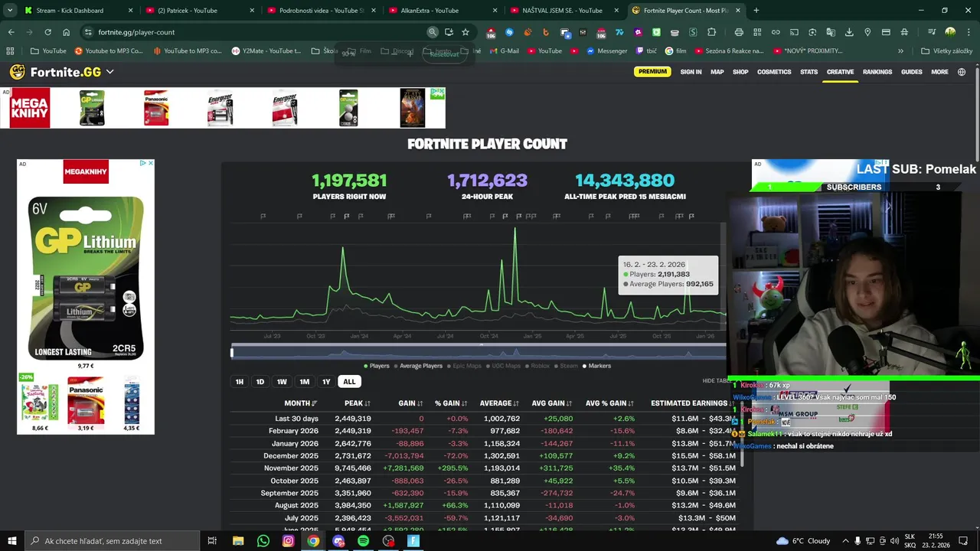Open the Fortnite.GG logo dropdown arrow

click(109, 72)
